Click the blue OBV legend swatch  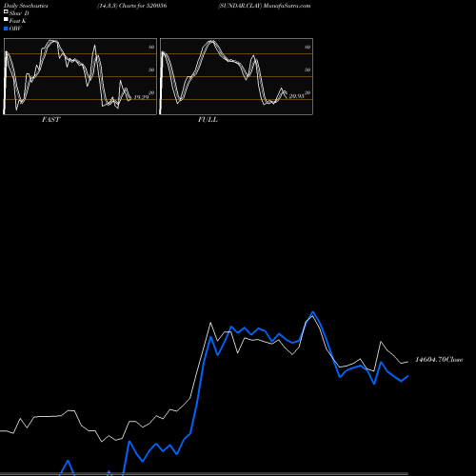6,29
